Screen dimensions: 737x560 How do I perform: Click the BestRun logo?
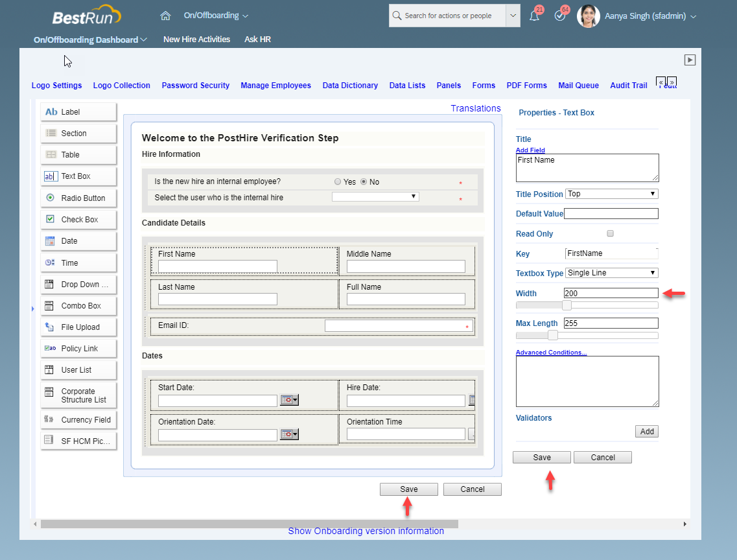[x=86, y=16]
